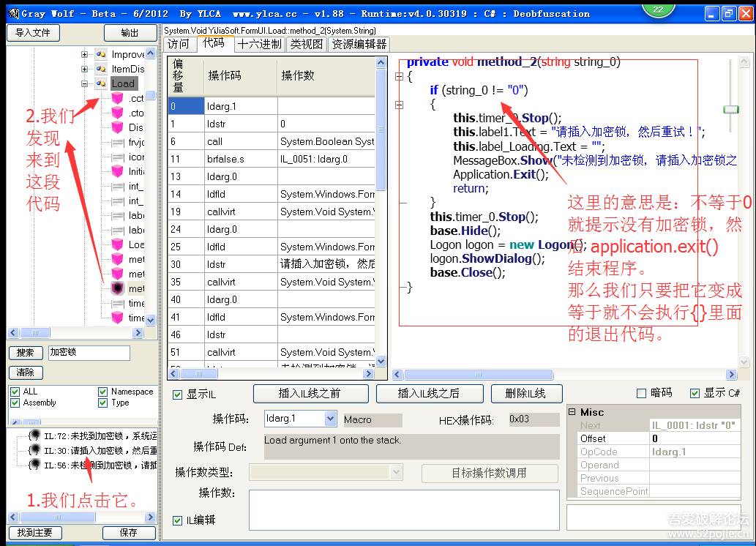
Task: Uncheck the 显示IL checkbox
Action: 177,395
